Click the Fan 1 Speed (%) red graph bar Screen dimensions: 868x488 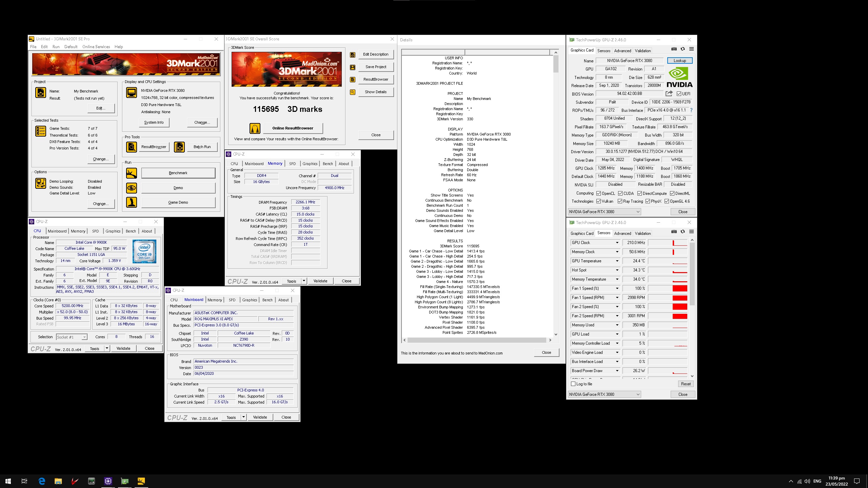[680, 288]
